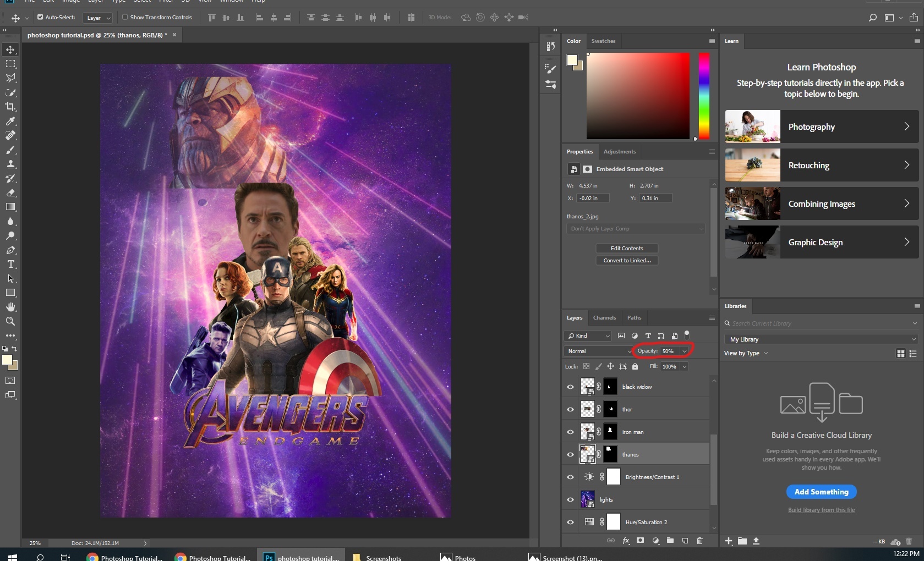Choose the Pen tool
Image resolution: width=924 pixels, height=561 pixels.
10,250
